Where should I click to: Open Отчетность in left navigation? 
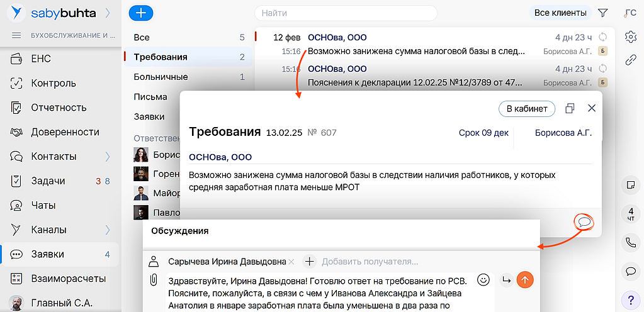coord(59,108)
